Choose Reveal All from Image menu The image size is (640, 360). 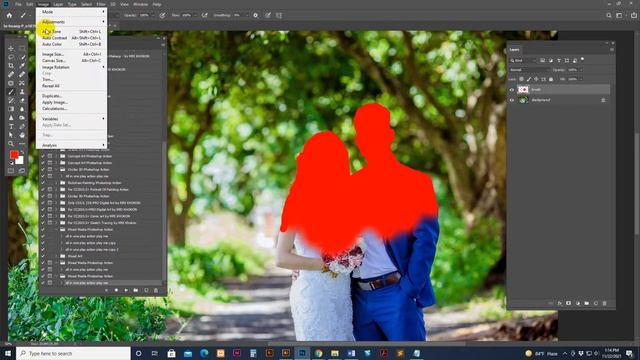click(72, 86)
